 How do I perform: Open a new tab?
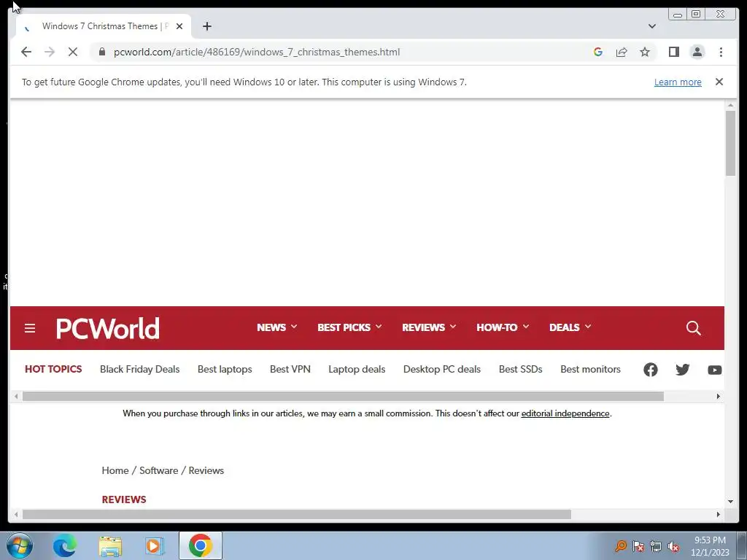click(x=206, y=26)
